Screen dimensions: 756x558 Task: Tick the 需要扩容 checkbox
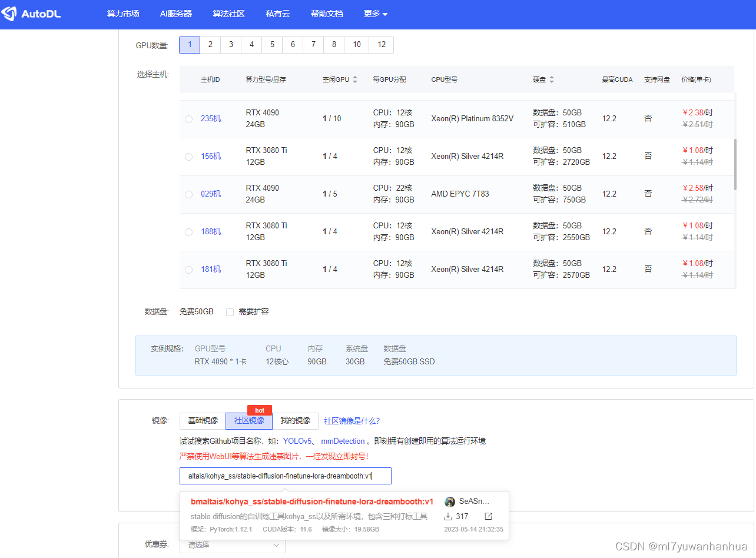coord(230,312)
